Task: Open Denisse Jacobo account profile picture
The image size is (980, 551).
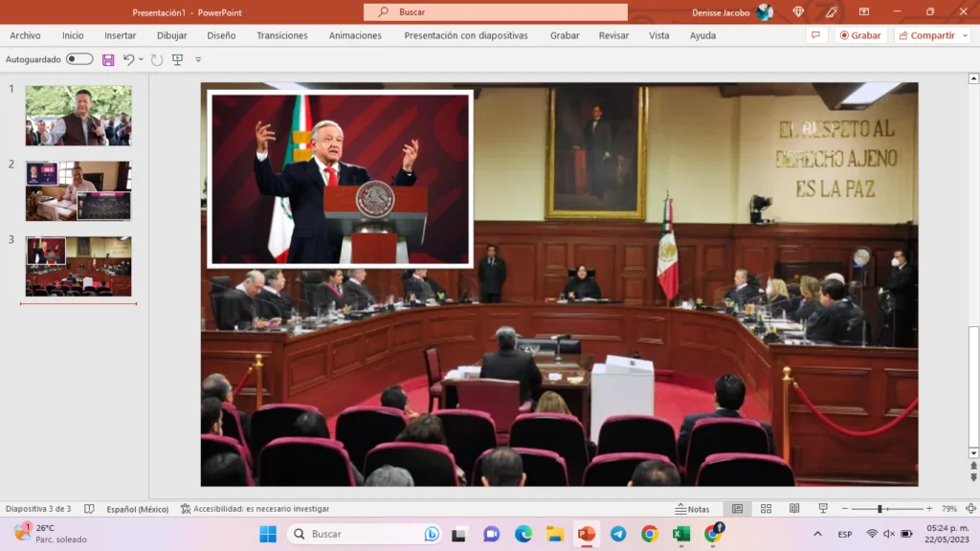Action: coord(765,11)
